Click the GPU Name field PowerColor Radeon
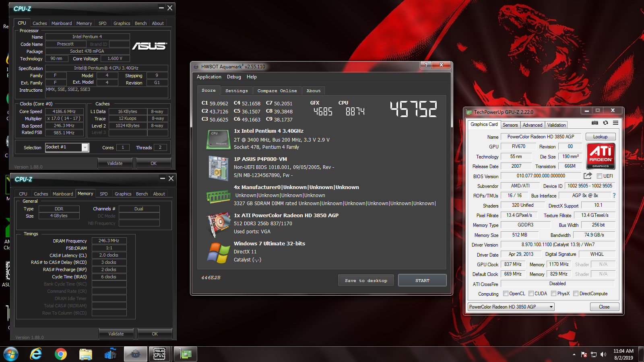The image size is (644, 362). click(541, 137)
